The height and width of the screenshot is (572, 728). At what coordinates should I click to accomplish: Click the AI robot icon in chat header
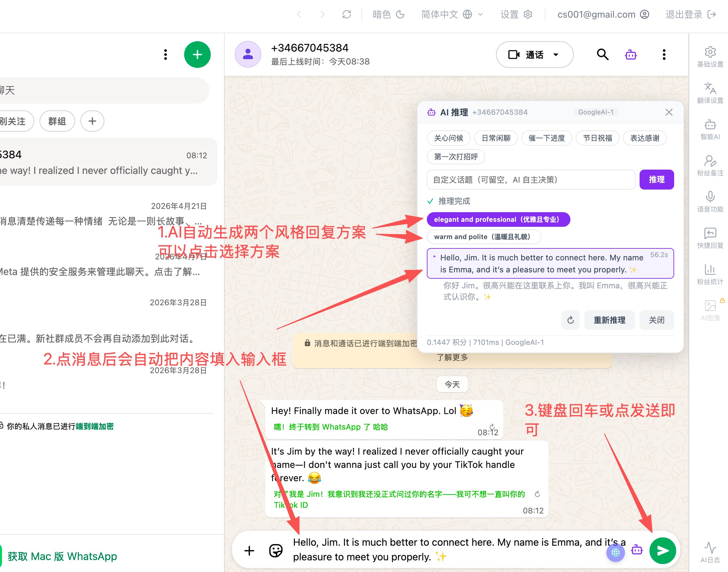[x=631, y=54]
